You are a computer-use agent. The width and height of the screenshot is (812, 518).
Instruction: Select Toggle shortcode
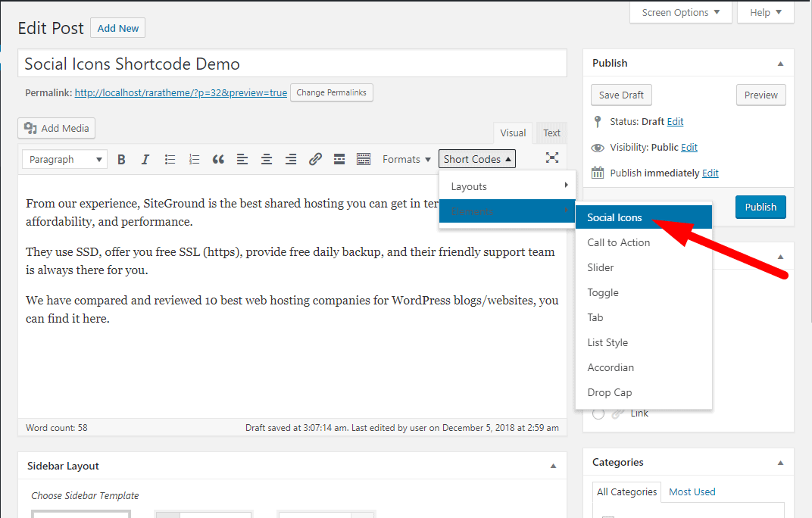click(644, 292)
